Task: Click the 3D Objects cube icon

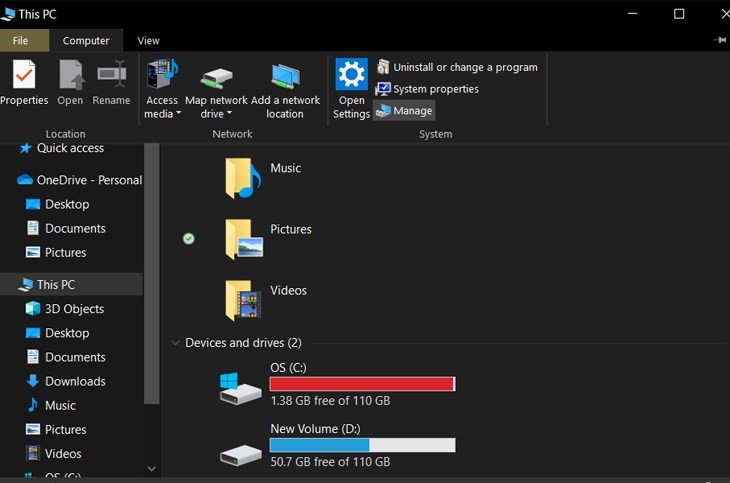Action: (33, 308)
